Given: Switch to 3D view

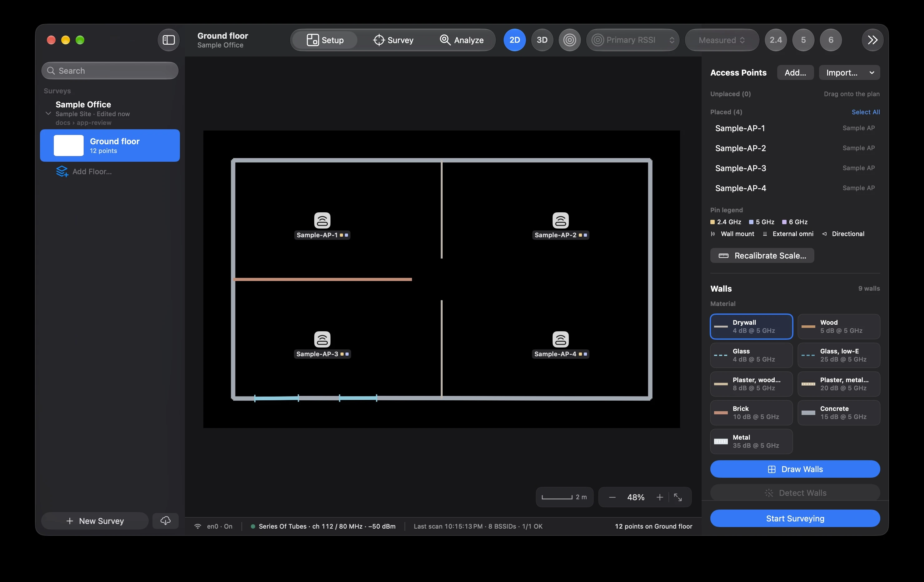Looking at the screenshot, I should (542, 40).
